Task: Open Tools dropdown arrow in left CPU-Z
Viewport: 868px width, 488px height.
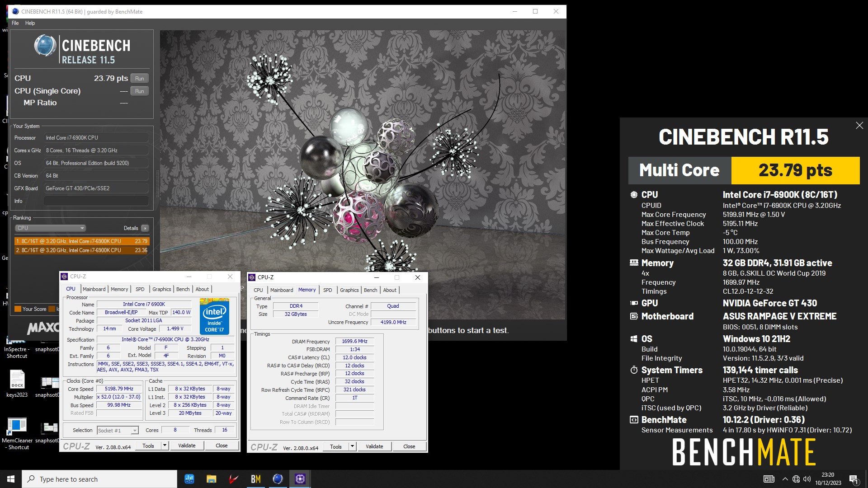Action: click(165, 446)
